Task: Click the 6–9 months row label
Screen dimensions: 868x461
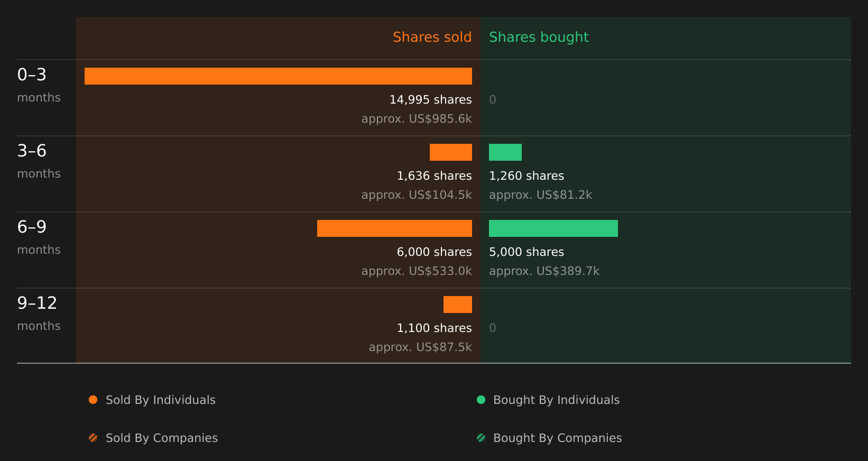Action: (x=39, y=237)
